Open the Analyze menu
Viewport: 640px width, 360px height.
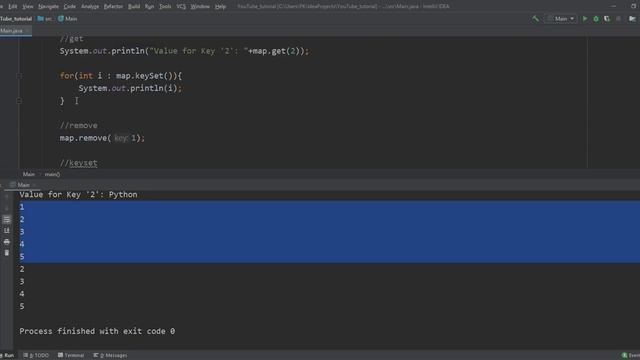[x=90, y=7]
